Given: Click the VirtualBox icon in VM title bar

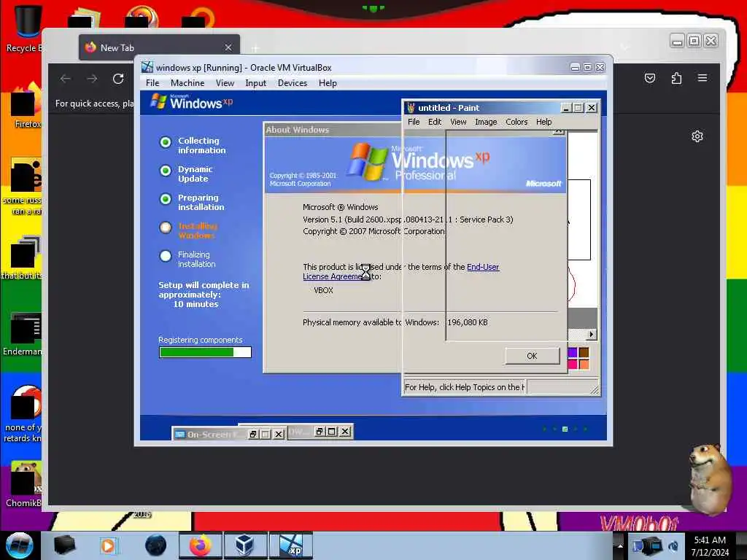Looking at the screenshot, I should [x=147, y=68].
